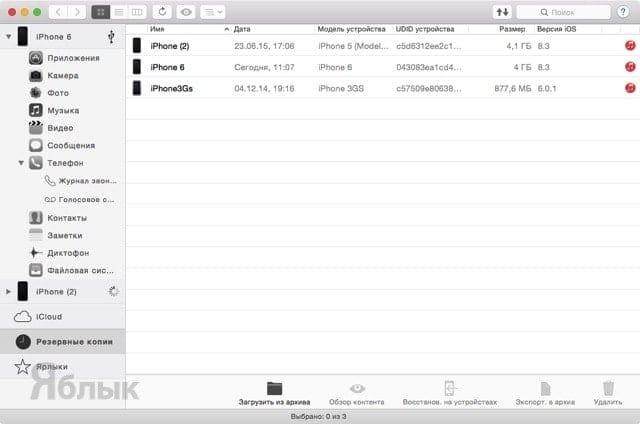Sort by UDID устройства column header
640x424 pixels.
[x=425, y=29]
